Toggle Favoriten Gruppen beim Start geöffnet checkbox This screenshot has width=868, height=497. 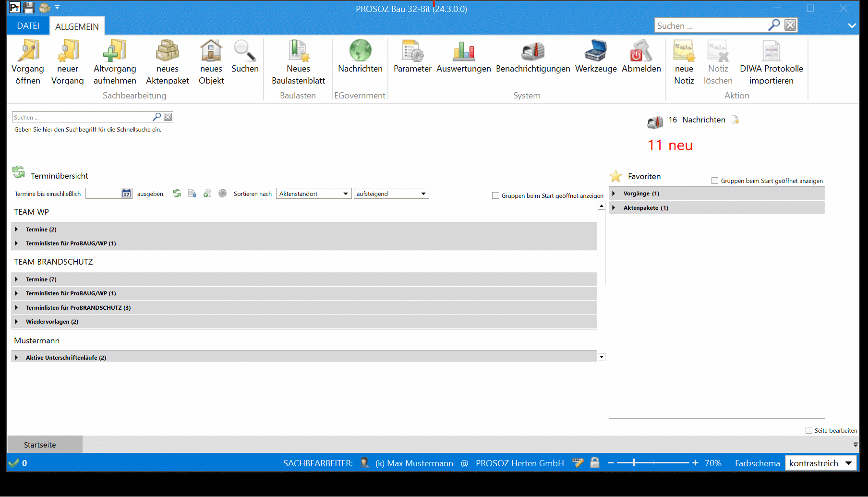pos(715,181)
